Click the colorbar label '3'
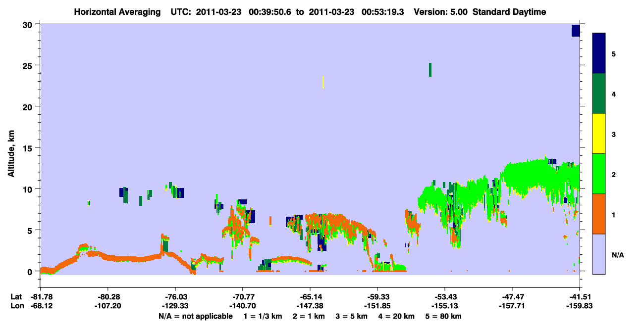The width and height of the screenshot is (644, 330). pos(614,134)
